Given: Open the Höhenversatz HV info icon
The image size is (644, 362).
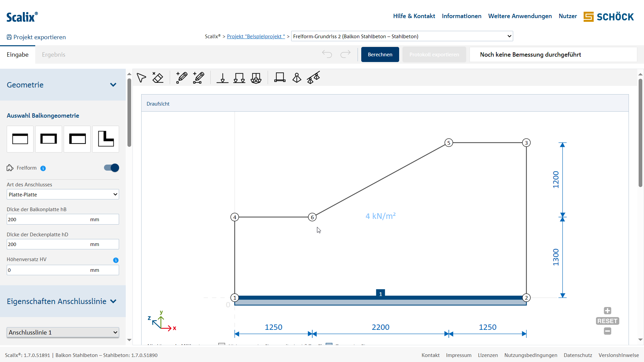Looking at the screenshot, I should [x=116, y=260].
